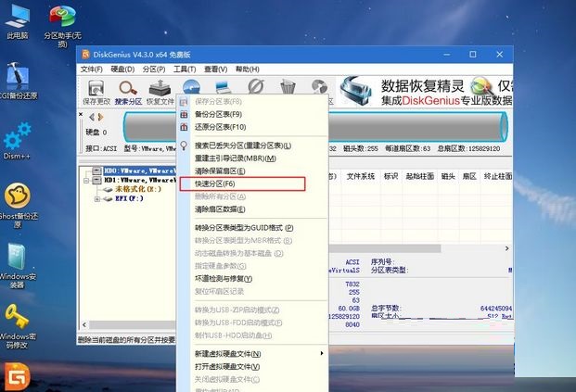Open the 查看(V) menu
The image size is (576, 392).
tap(215, 69)
